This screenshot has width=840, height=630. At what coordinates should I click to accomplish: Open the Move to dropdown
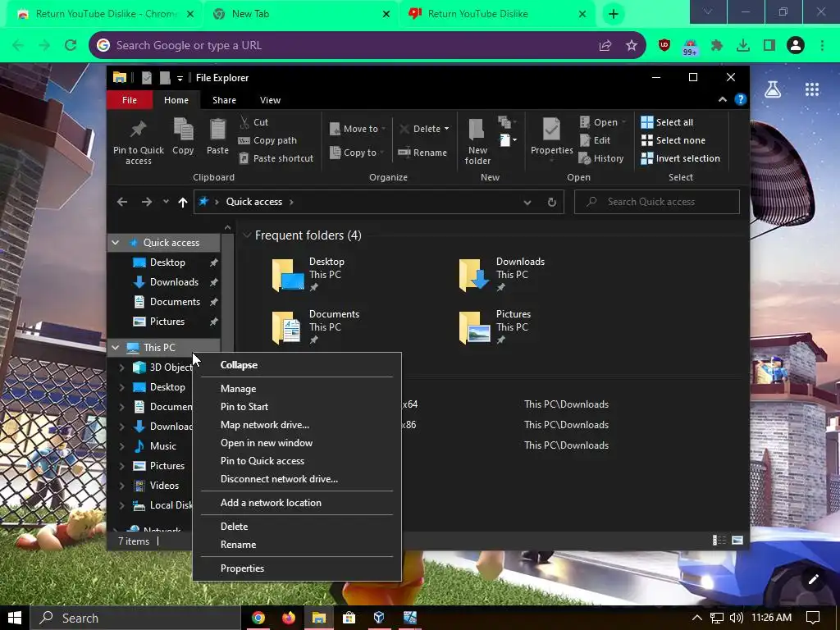pyautogui.click(x=357, y=129)
